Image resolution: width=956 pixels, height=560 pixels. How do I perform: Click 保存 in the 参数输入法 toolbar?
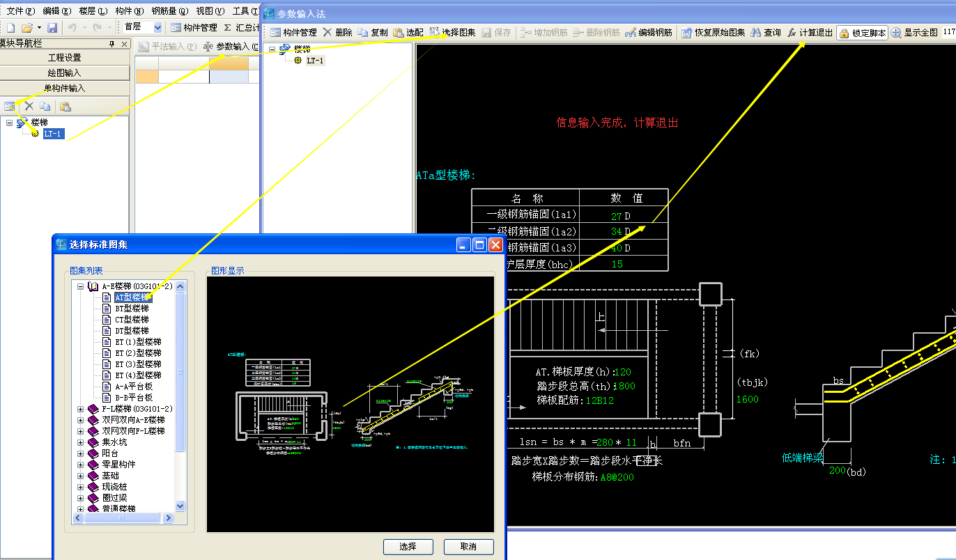pos(496,33)
